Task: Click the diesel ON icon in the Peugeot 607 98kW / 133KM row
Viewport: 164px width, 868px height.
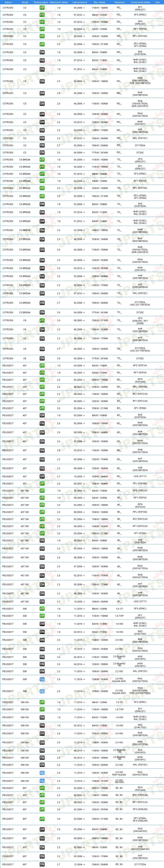Action: 42,847
